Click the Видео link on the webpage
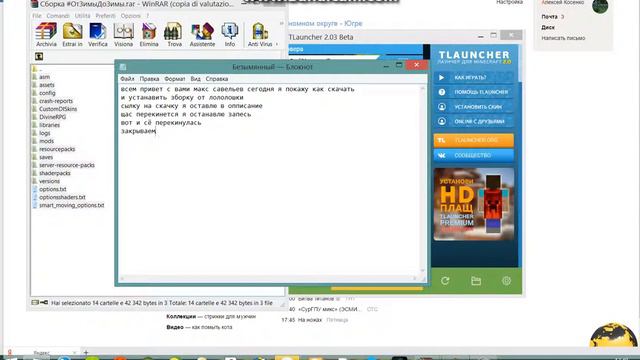Screen dimensions: 640x360 click(x=175, y=327)
